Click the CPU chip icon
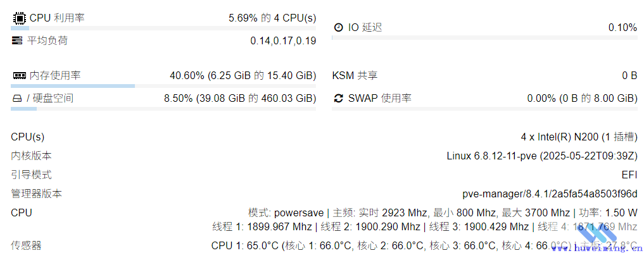Image resolution: width=644 pixels, height=253 pixels. (x=19, y=18)
